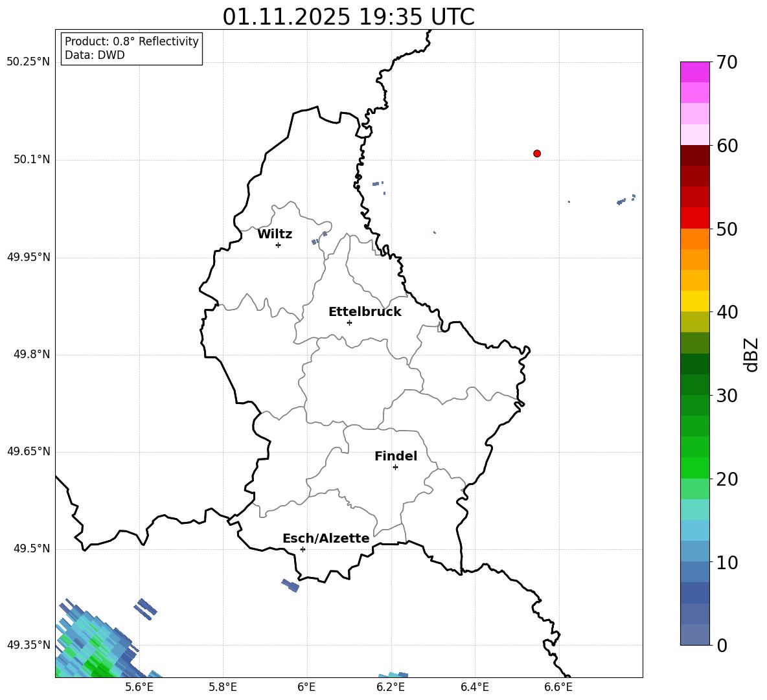Click the 49.65°N latitude label

point(29,451)
